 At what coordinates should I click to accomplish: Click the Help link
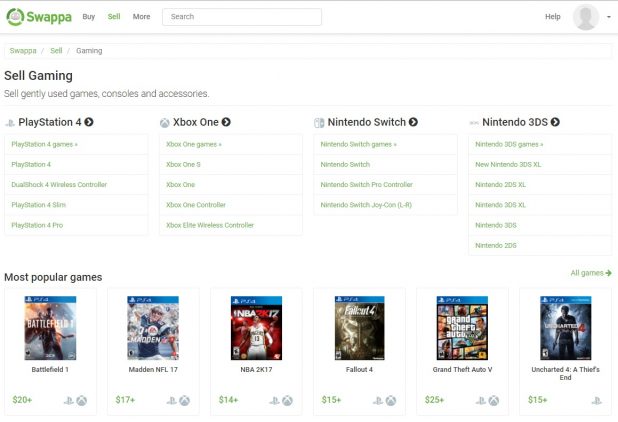[x=552, y=17]
